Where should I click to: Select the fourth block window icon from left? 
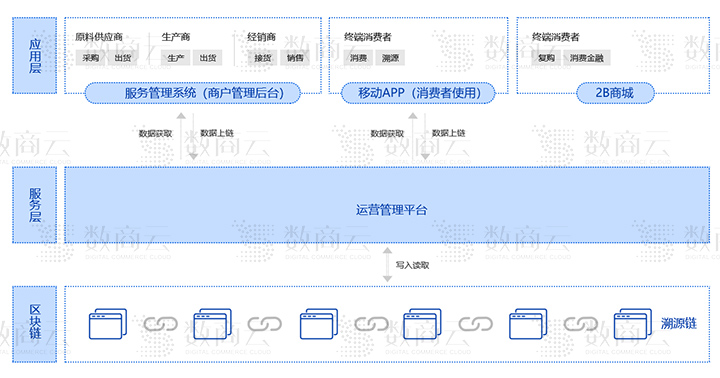pos(422,324)
